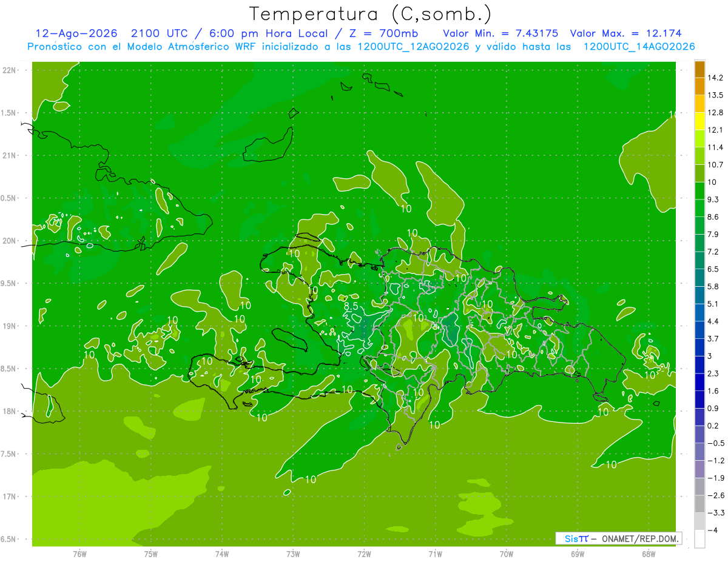Pick the dark orange swatch above 14.2
Screen dimensions: 728x562
(x=699, y=69)
